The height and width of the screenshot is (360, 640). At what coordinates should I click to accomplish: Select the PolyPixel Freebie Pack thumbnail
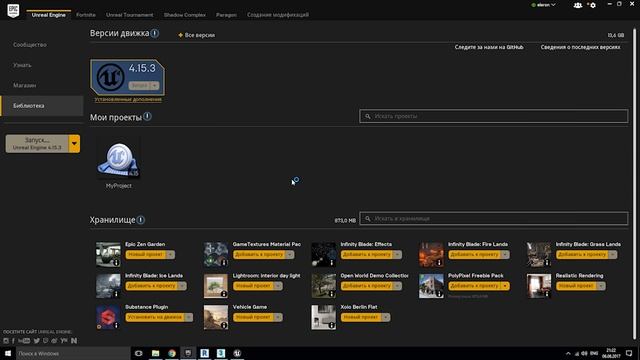coord(431,286)
